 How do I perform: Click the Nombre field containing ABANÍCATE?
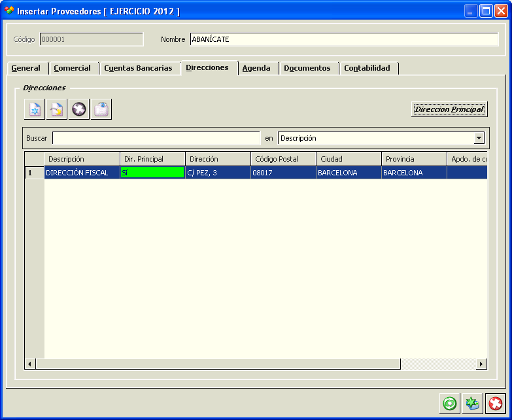point(344,39)
